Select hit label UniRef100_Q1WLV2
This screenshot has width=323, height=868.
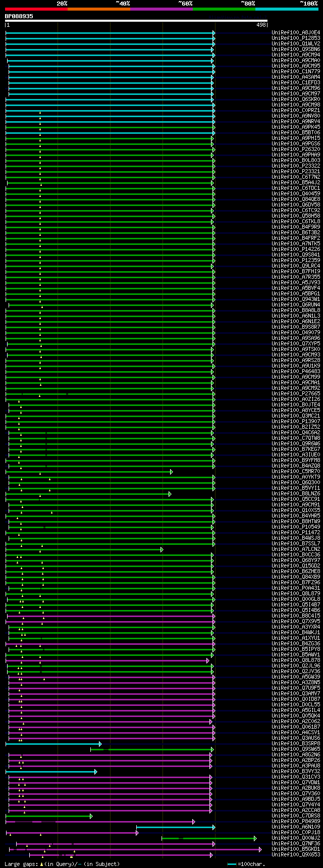tap(296, 43)
